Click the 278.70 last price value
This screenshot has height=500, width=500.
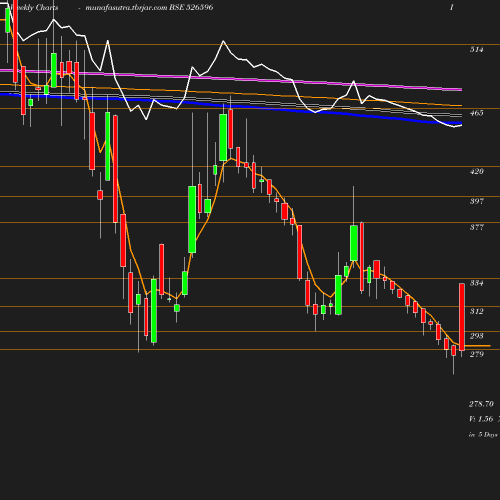pos(481,404)
